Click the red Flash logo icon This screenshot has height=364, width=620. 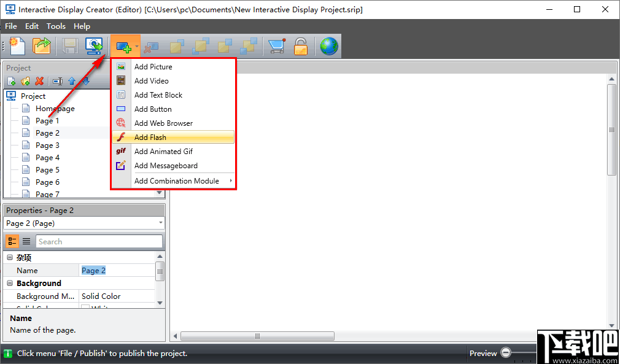point(122,137)
